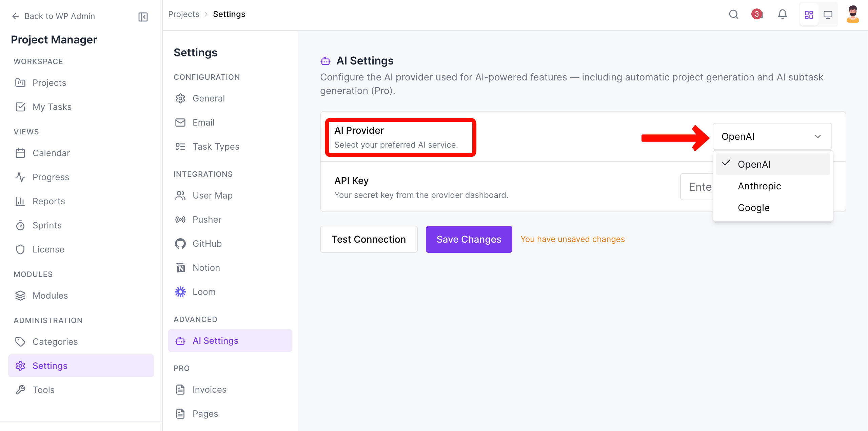The height and width of the screenshot is (431, 868).
Task: Save changes with the purple button
Action: (469, 239)
